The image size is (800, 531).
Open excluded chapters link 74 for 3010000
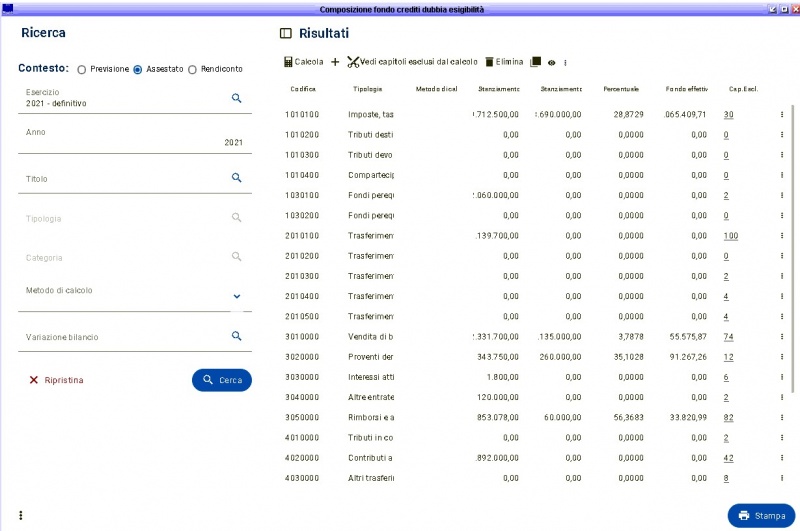(729, 337)
